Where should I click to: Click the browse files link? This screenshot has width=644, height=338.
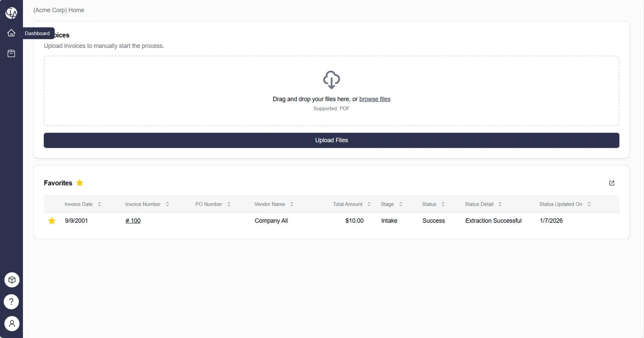[375, 99]
